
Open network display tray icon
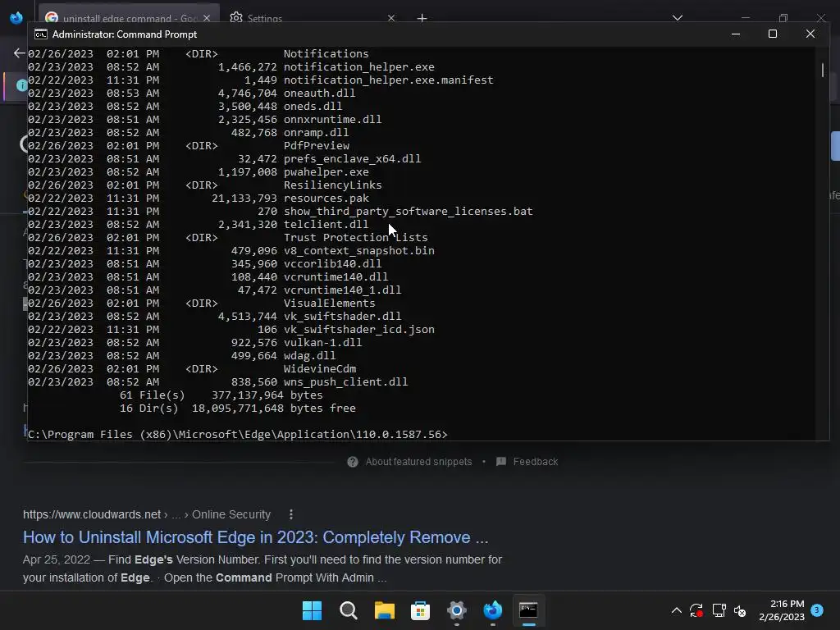pyautogui.click(x=719, y=610)
